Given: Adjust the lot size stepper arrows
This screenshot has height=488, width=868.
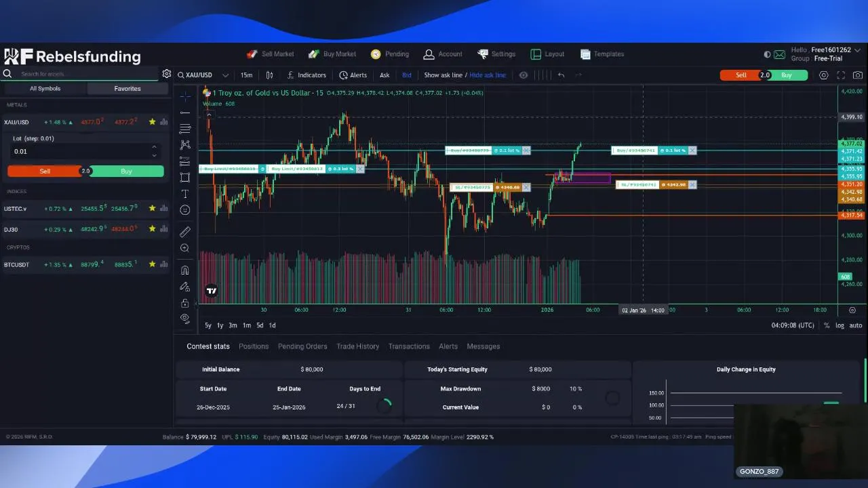Looking at the screenshot, I should (x=154, y=151).
